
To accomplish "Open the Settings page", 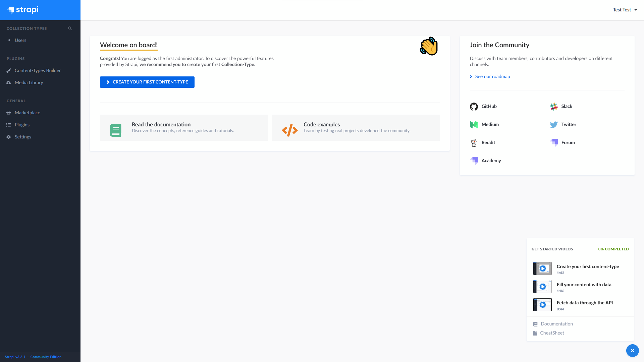I will (x=23, y=137).
